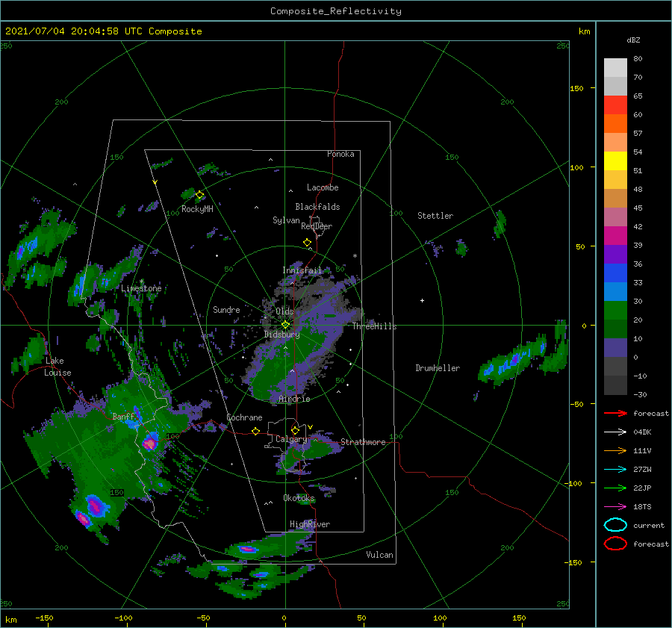Click the 18TS legend text
This screenshot has height=628, width=672.
[642, 507]
